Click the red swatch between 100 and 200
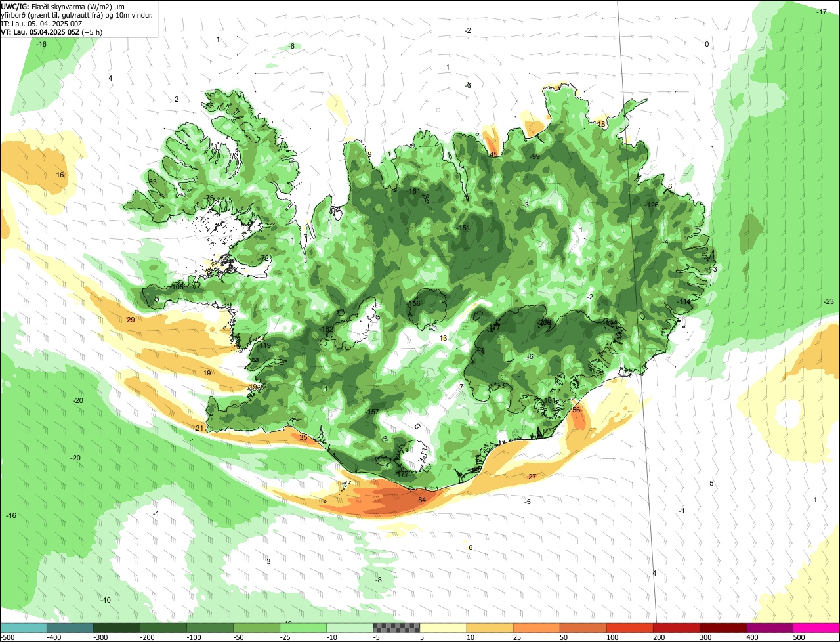Screen dimensions: 840x642 click(629, 628)
